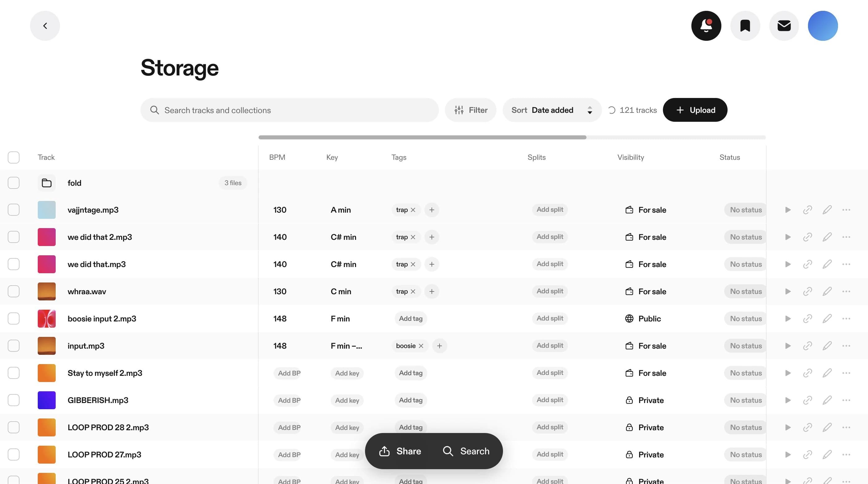
Task: Click Search in the floating bar
Action: 466,451
